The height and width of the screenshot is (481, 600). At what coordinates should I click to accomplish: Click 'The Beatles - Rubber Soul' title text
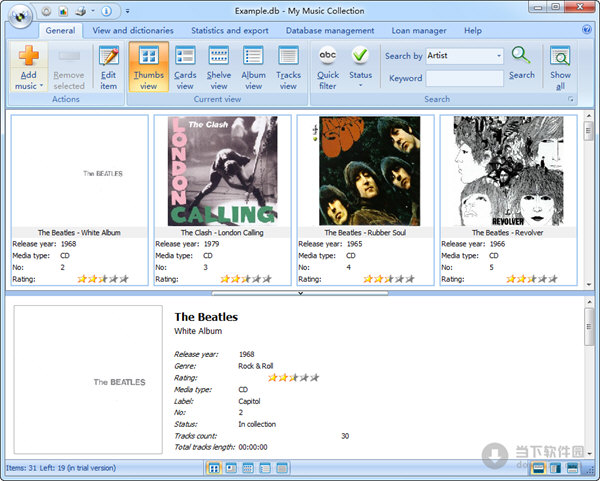click(365, 233)
